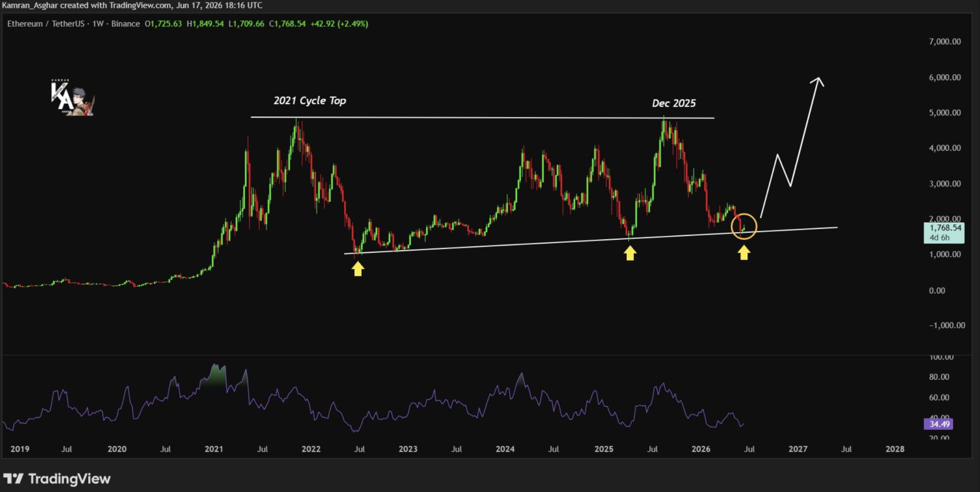Click the Binance exchange label
This screenshot has height=492, width=980.
125,23
